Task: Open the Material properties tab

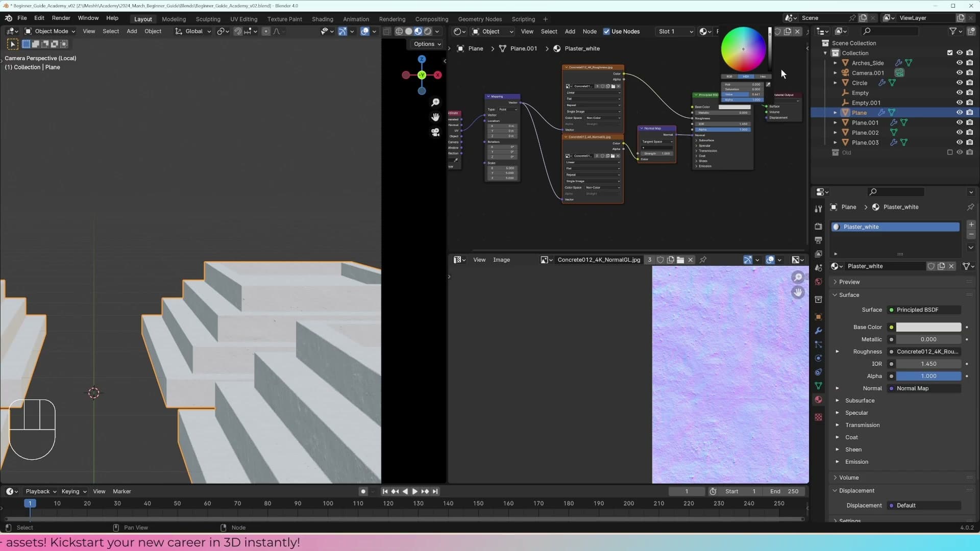Action: 818,399
